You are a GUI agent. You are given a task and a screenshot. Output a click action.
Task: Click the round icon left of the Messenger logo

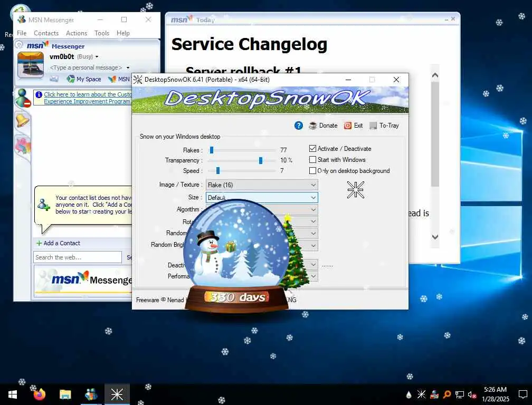click(20, 45)
